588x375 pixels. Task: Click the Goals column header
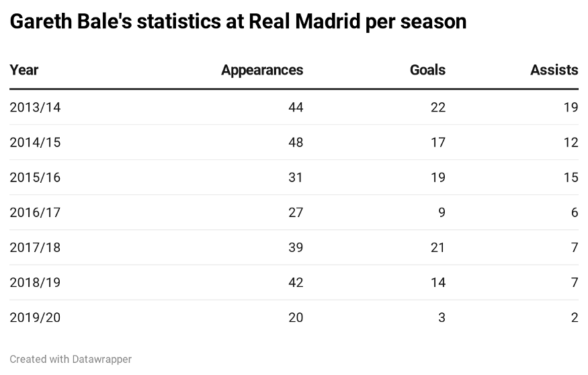427,70
